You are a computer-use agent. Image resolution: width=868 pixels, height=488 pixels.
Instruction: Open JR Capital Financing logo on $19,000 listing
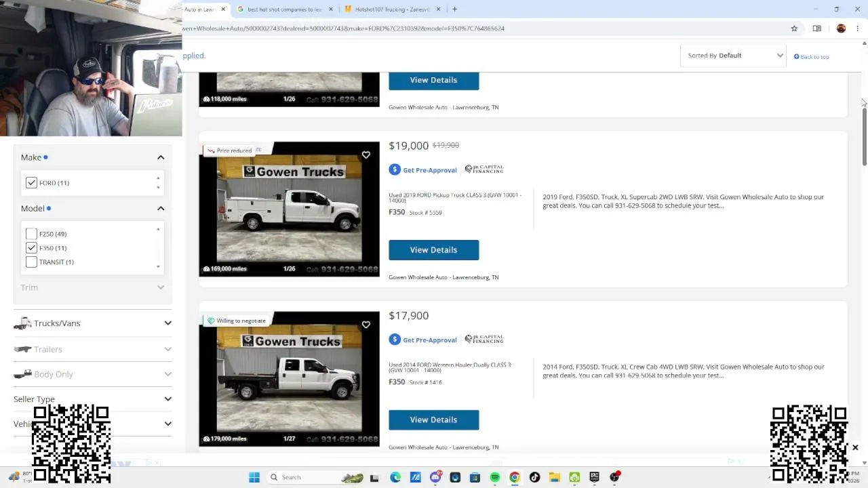(x=484, y=169)
